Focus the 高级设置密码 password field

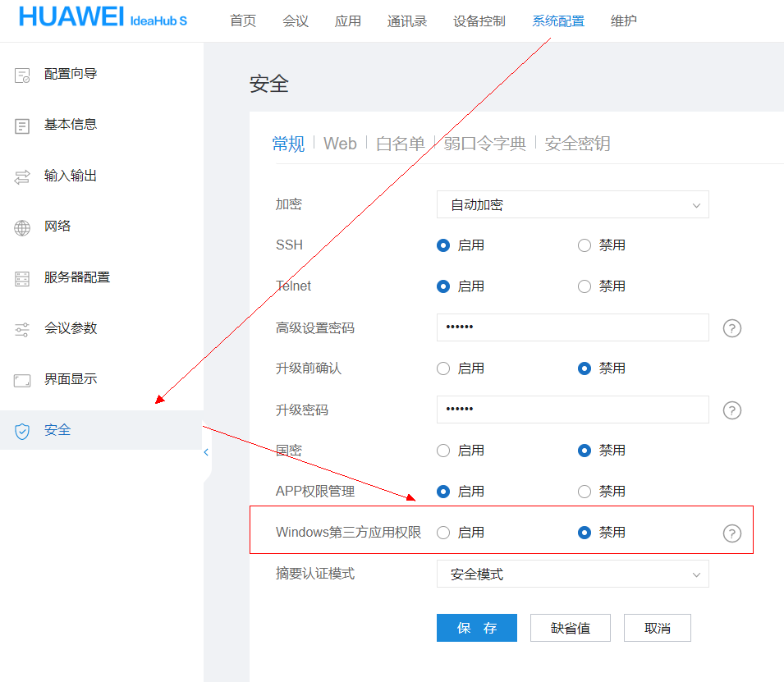pos(572,327)
